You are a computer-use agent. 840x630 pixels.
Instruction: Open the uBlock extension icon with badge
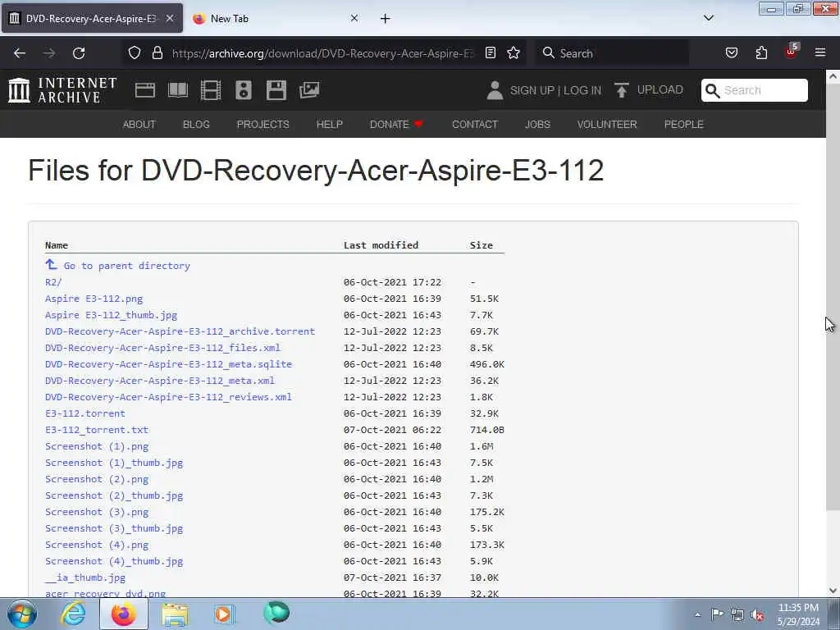[792, 52]
